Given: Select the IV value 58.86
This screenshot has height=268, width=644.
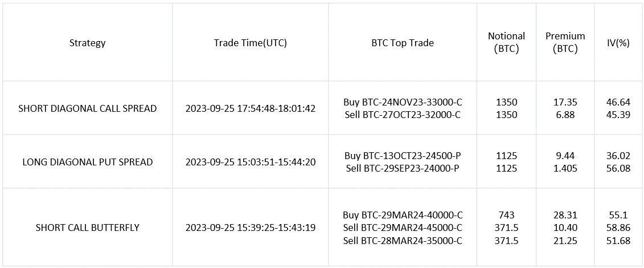Looking at the screenshot, I should (619, 228).
